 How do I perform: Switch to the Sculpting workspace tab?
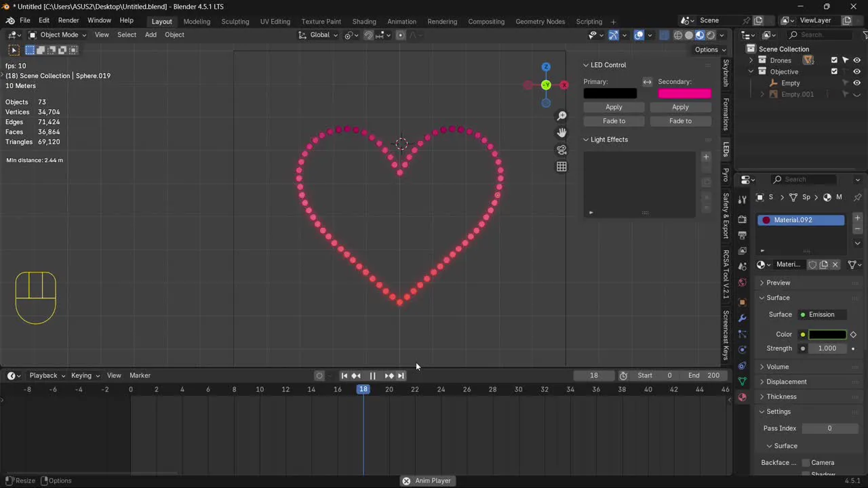click(x=235, y=22)
